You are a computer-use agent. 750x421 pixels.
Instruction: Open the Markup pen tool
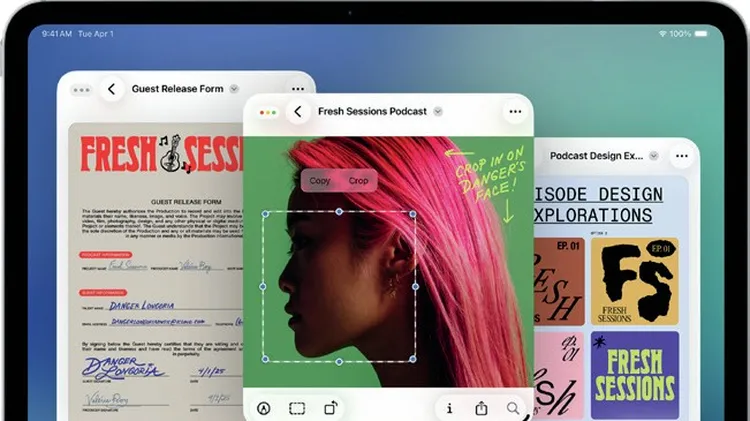click(264, 408)
